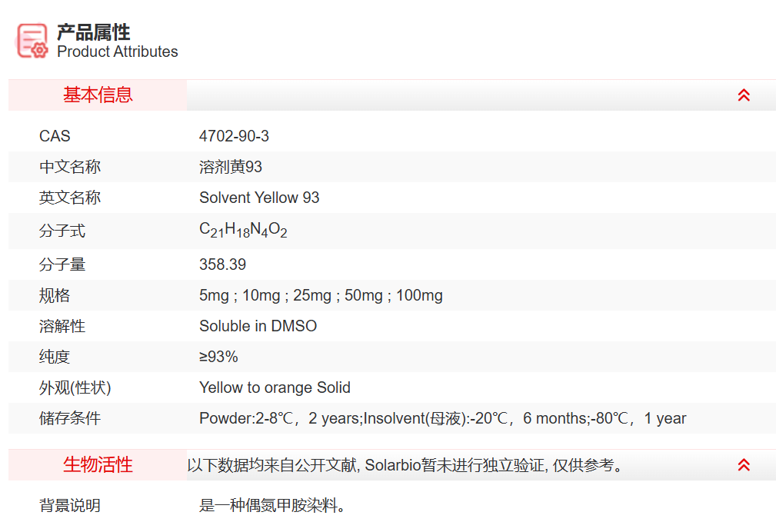Screen dimensions: 776x532
Task: Click the 背景说明 row label
Action: point(70,505)
